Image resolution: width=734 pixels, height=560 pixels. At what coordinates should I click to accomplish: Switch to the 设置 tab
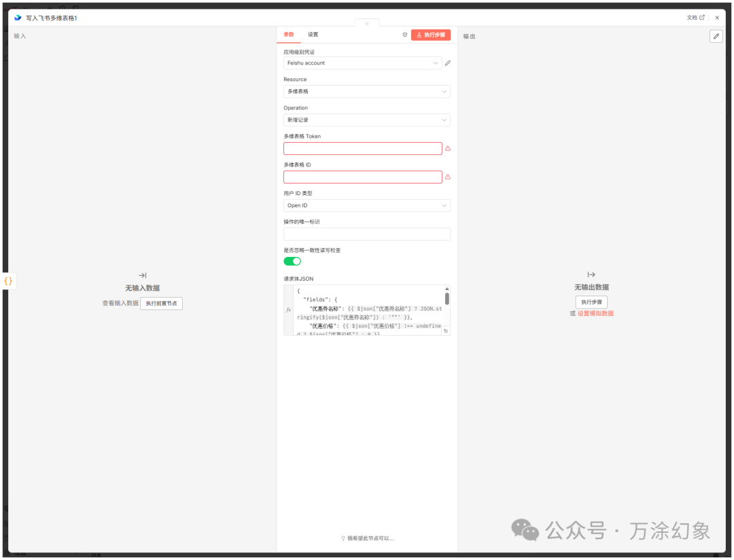point(313,35)
